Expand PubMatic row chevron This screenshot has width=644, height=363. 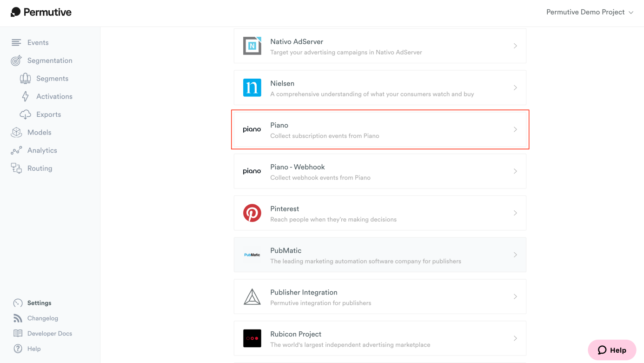click(x=515, y=255)
